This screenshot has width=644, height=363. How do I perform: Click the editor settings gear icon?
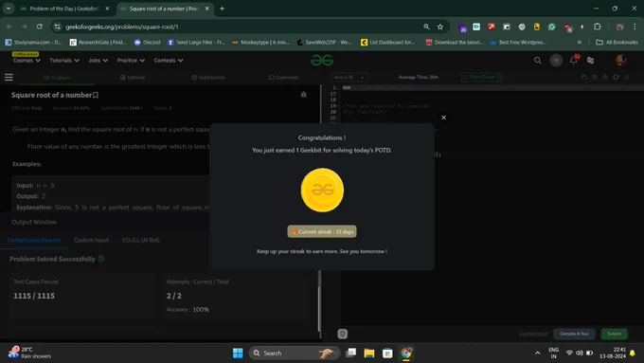(x=605, y=77)
